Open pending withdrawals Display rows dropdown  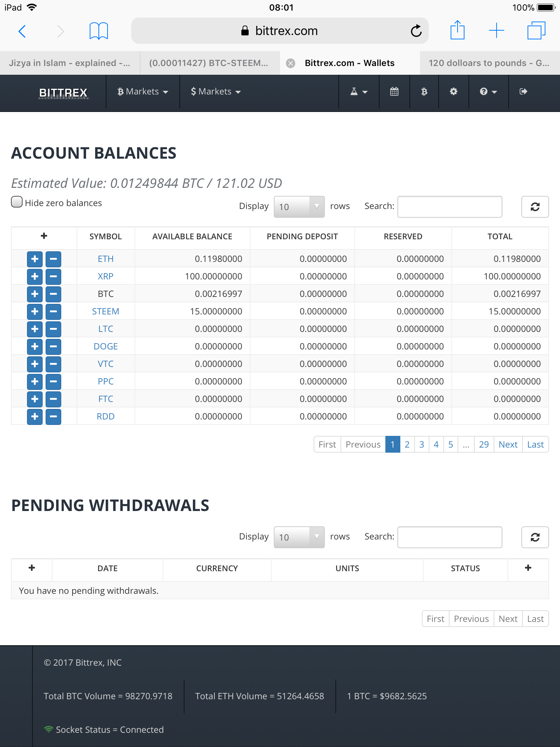[x=299, y=537]
